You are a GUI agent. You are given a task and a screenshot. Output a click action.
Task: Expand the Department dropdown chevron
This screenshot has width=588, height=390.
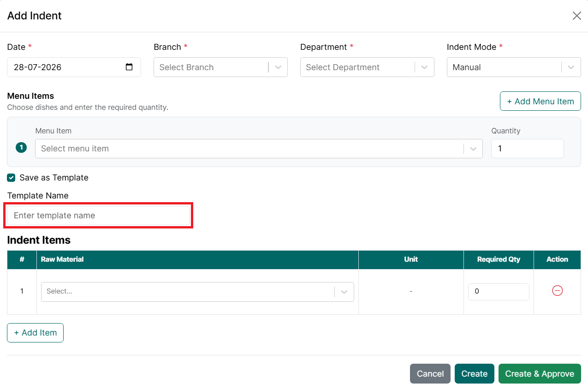(x=425, y=67)
